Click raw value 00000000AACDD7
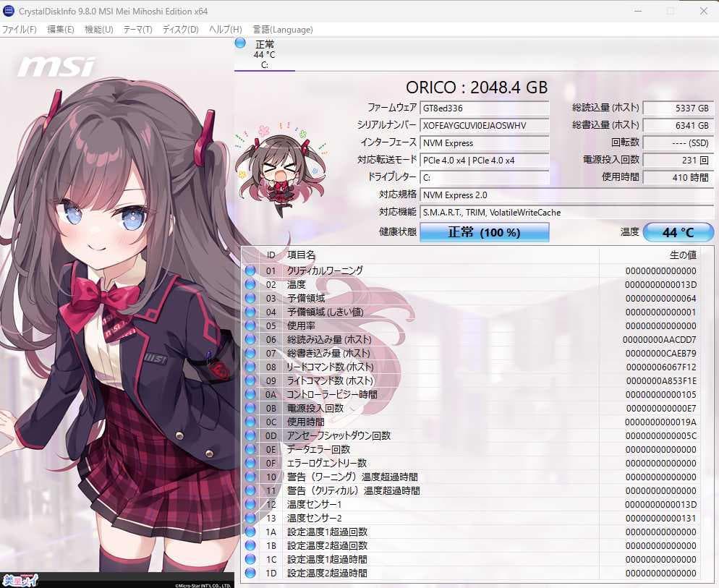The width and height of the screenshot is (719, 588). pyautogui.click(x=660, y=340)
